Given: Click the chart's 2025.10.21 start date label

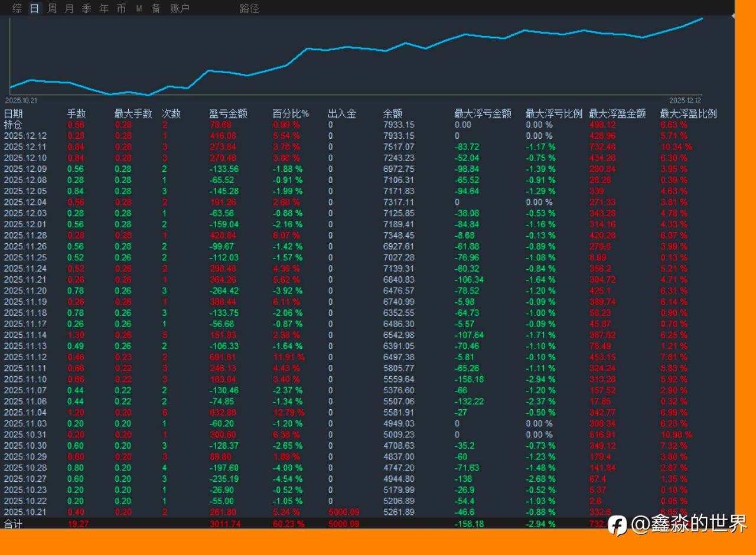Looking at the screenshot, I should (x=21, y=100).
